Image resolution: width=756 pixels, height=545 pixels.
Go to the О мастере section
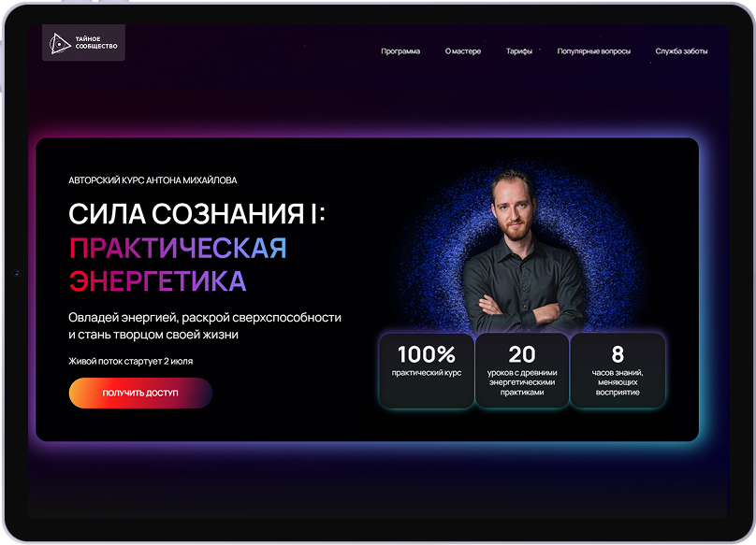click(463, 51)
